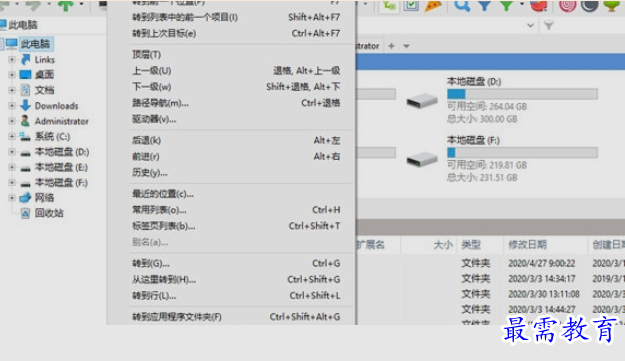
Task: Click the Administrator user icon in tree
Action: click(25, 121)
